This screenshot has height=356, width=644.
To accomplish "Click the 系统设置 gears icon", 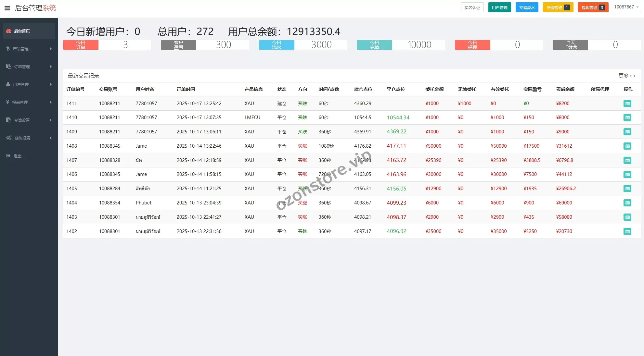I will click(9, 138).
